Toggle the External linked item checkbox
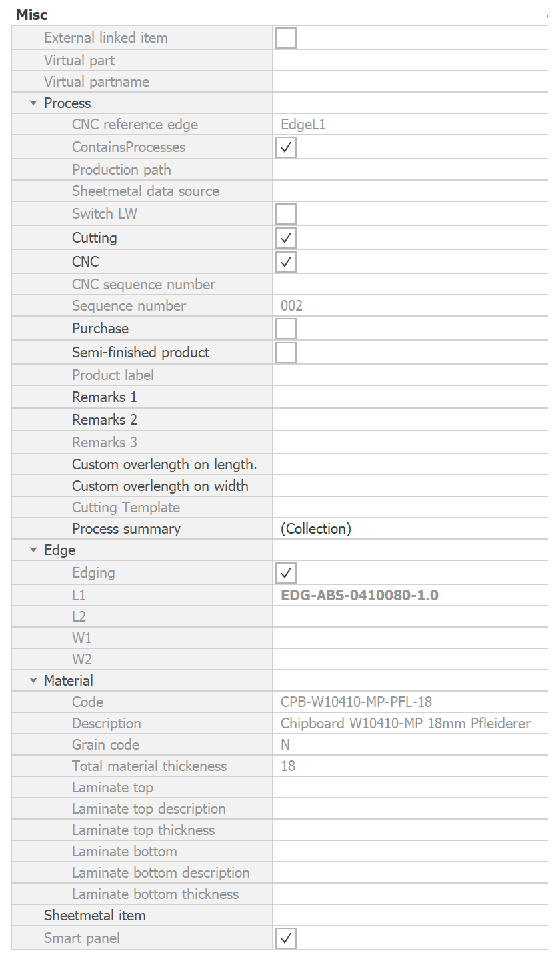The width and height of the screenshot is (560, 961). point(285,38)
